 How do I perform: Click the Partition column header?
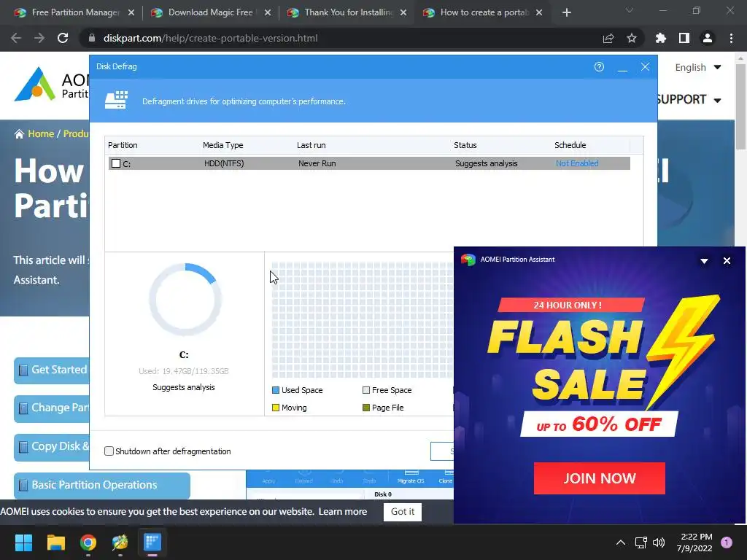coord(123,145)
